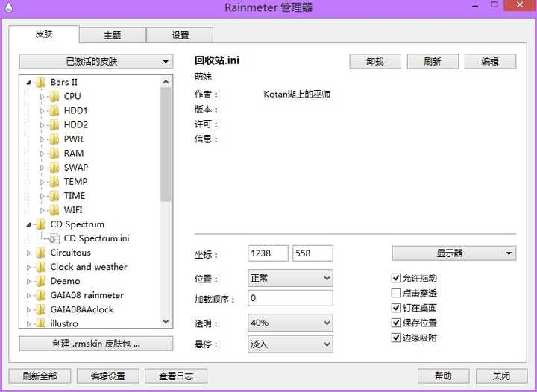Click the TEMP folder icon
Viewport: 537px width, 392px height.
54,182
